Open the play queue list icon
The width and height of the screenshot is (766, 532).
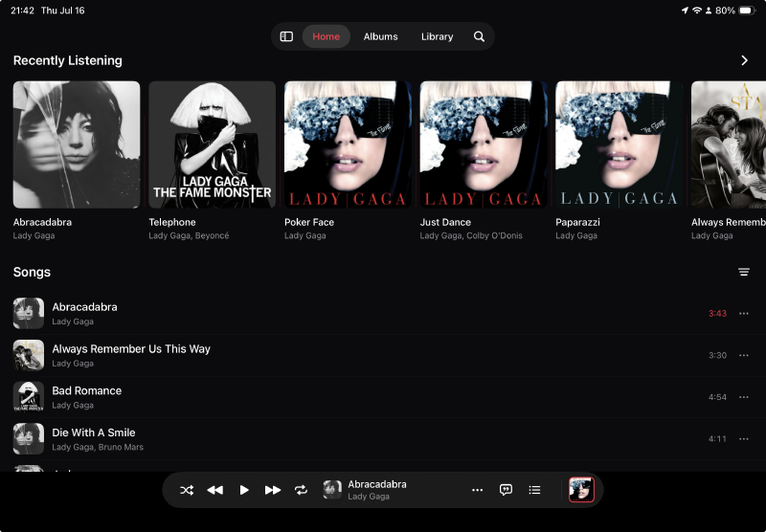pos(534,490)
